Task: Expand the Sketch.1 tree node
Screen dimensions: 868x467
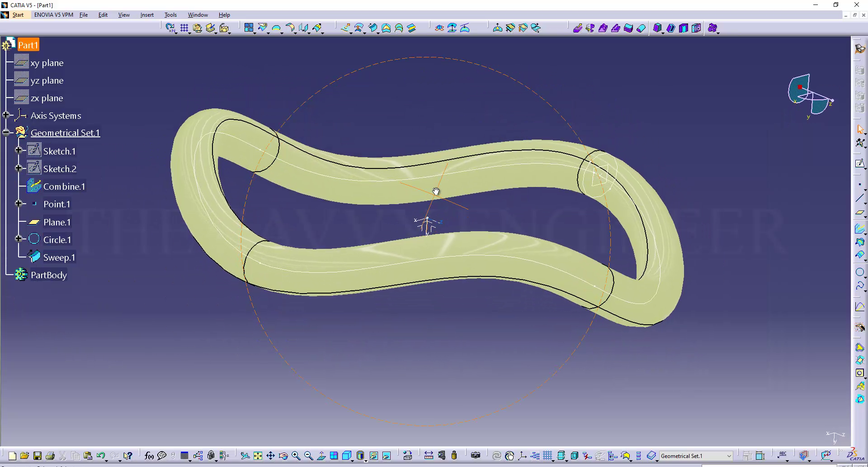Action: [19, 150]
